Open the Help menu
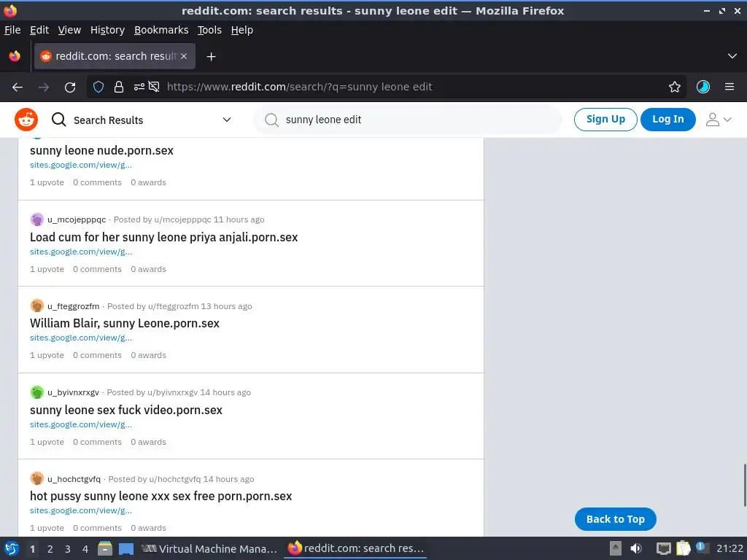747x560 pixels. point(241,30)
